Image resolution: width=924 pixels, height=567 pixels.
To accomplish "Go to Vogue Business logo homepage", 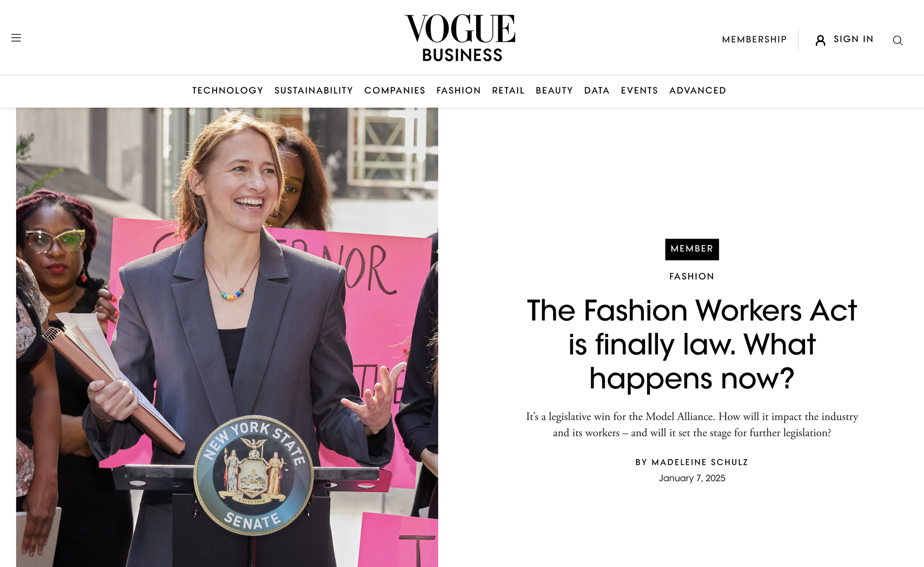I will [x=460, y=38].
